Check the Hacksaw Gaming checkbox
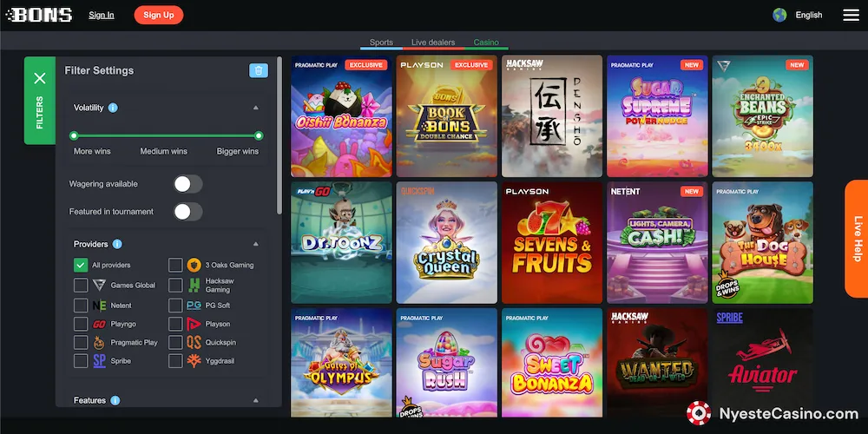 coord(175,285)
